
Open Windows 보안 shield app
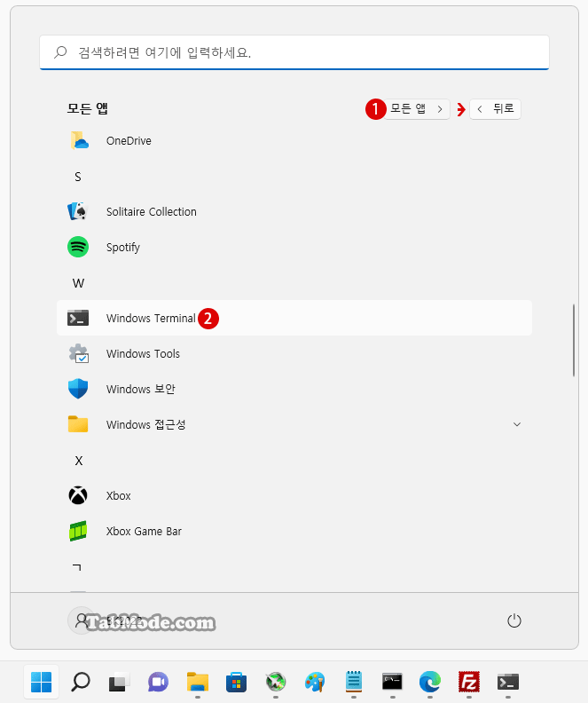pyautogui.click(x=294, y=389)
